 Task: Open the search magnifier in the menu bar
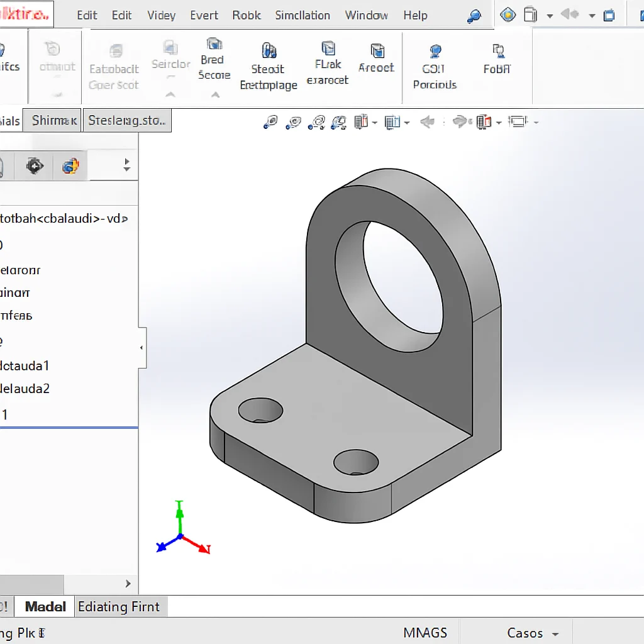(475, 14)
